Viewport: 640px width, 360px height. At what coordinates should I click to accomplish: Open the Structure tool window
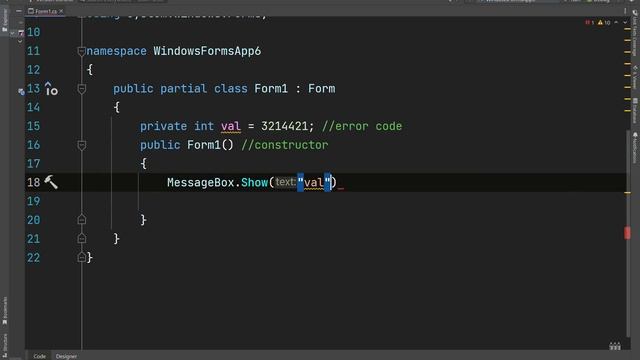click(5, 345)
